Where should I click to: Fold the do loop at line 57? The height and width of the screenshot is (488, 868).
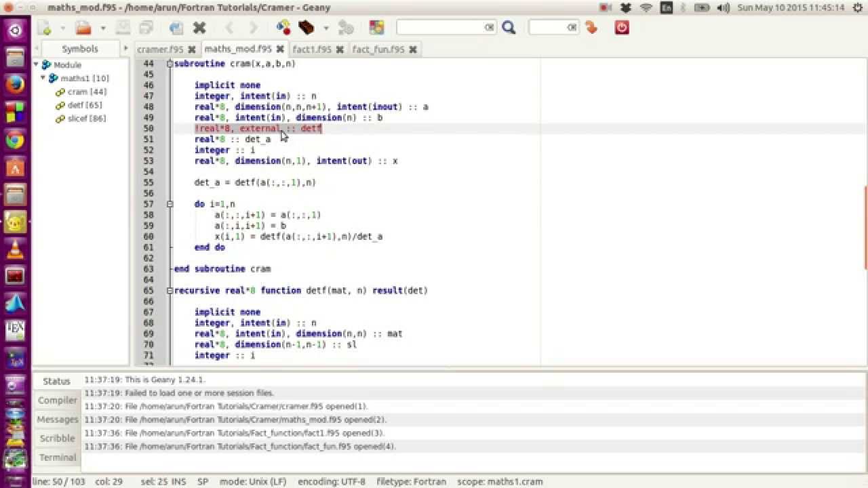pyautogui.click(x=170, y=204)
